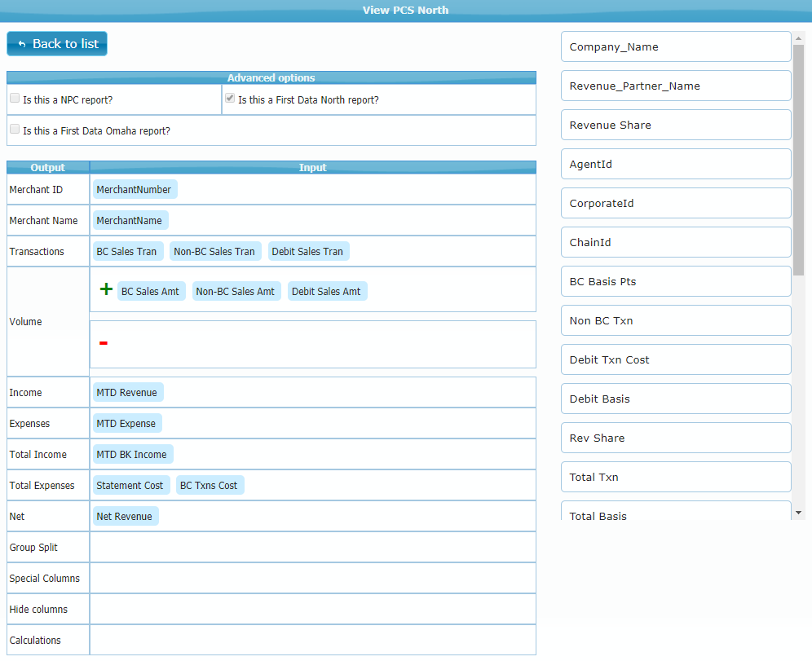This screenshot has height=661, width=812.
Task: Select the Revenue_Partner_Name field item
Action: coord(675,86)
